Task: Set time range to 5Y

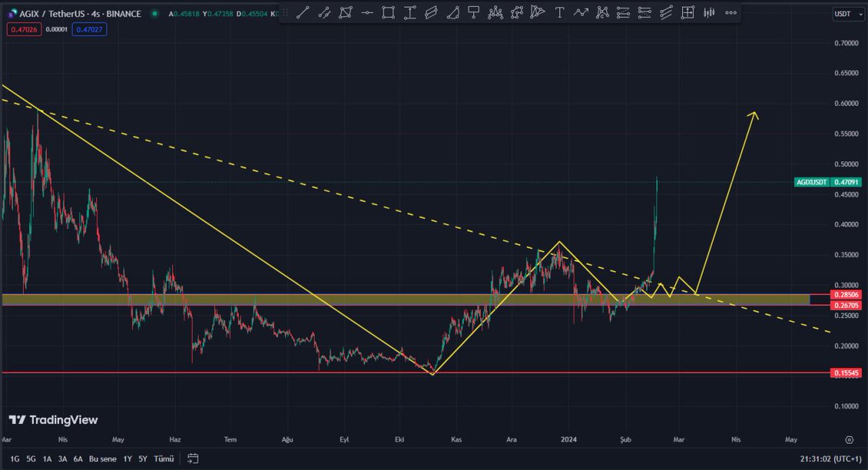Action: 142,459
